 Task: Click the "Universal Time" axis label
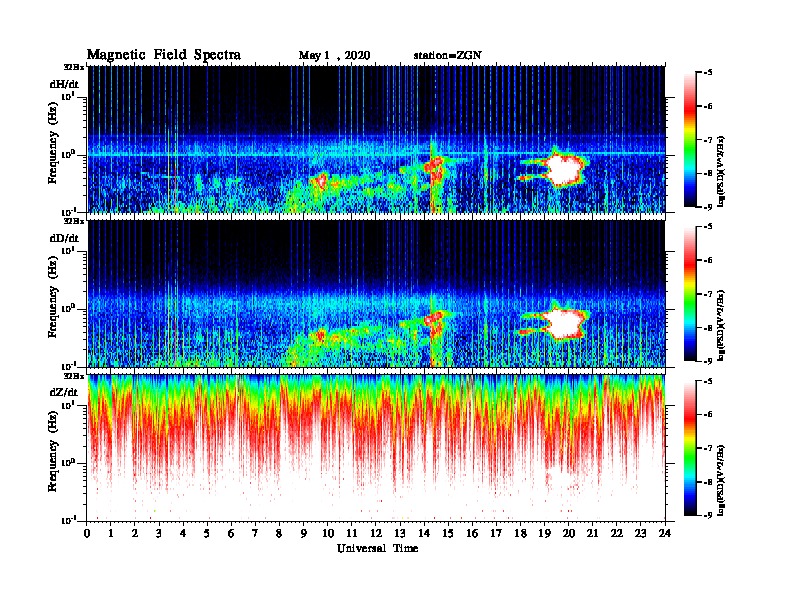377,548
